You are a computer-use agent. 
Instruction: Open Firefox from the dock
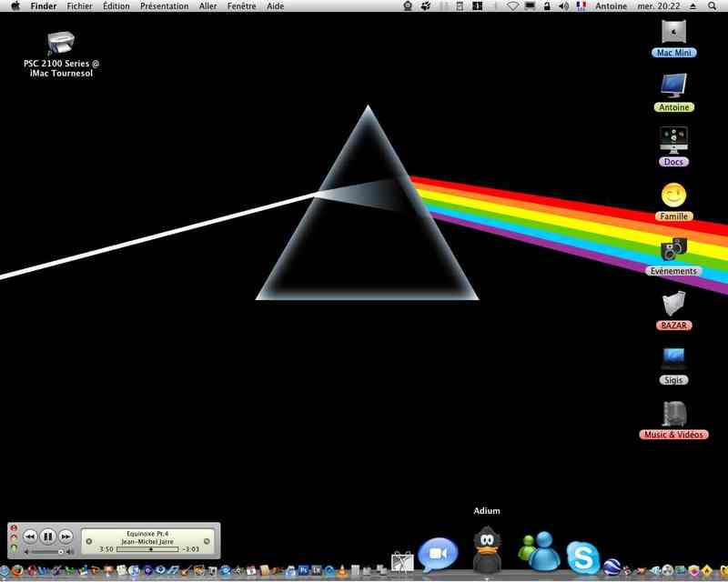click(17, 570)
